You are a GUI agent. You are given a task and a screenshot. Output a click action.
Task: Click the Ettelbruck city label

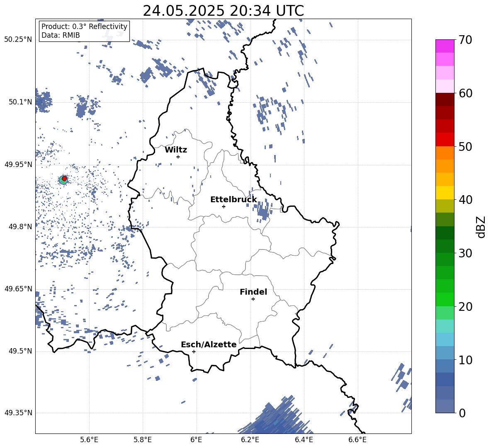(233, 200)
